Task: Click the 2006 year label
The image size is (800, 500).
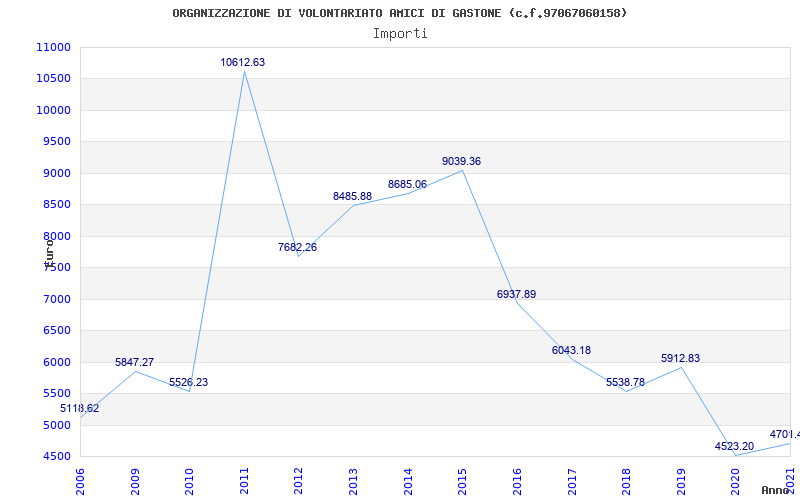Action: [81, 481]
